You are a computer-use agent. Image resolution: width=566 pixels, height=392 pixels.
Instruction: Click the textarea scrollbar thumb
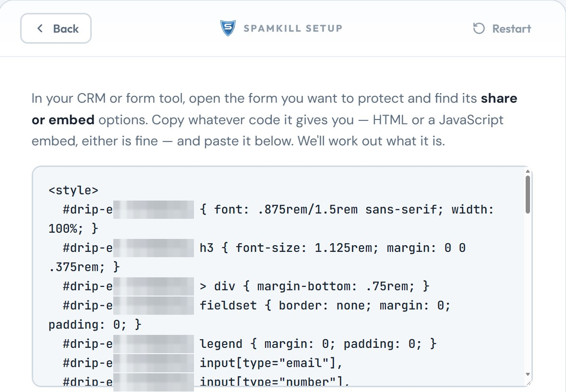(528, 195)
